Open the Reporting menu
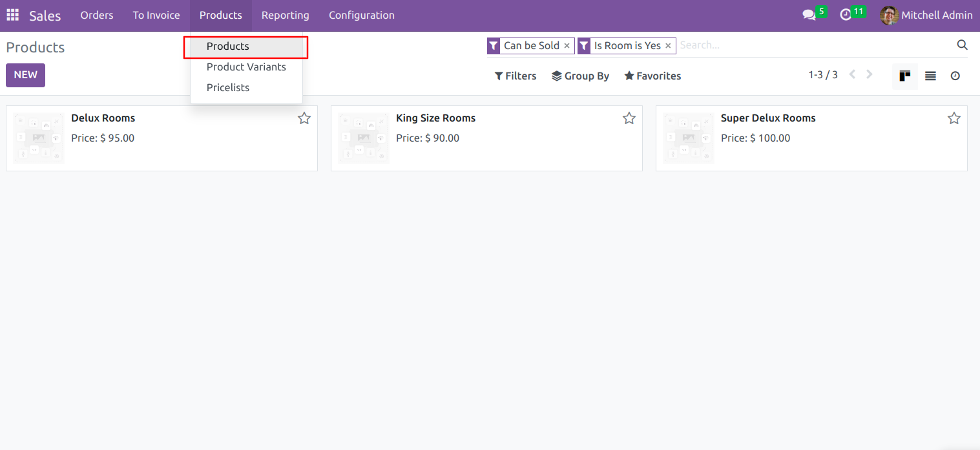Image resolution: width=980 pixels, height=450 pixels. click(286, 15)
